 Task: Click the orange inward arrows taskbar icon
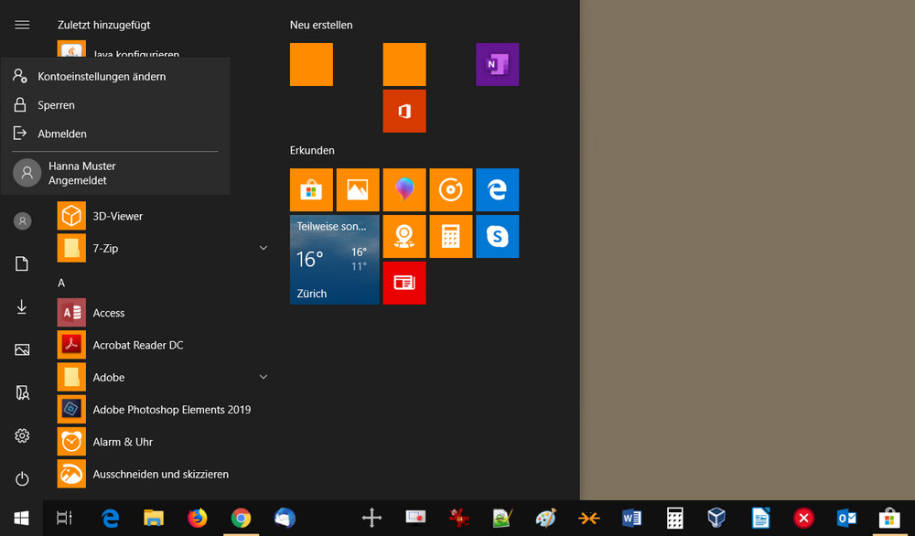[x=588, y=518]
